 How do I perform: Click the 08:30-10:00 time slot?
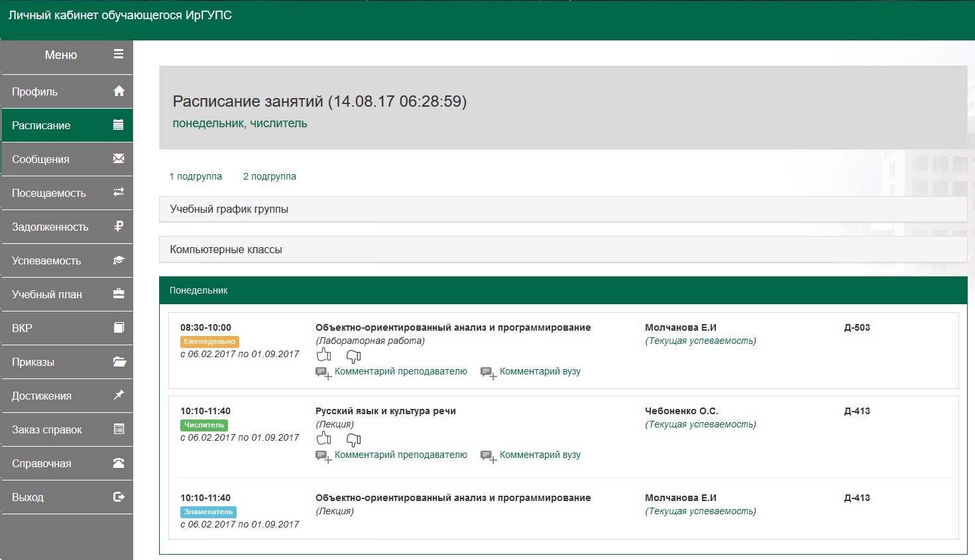[205, 327]
